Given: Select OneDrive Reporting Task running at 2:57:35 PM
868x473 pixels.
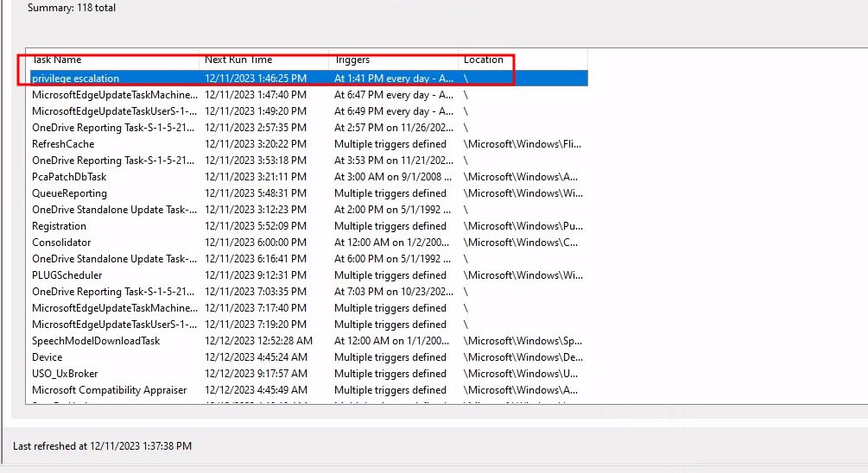Looking at the screenshot, I should [x=114, y=128].
